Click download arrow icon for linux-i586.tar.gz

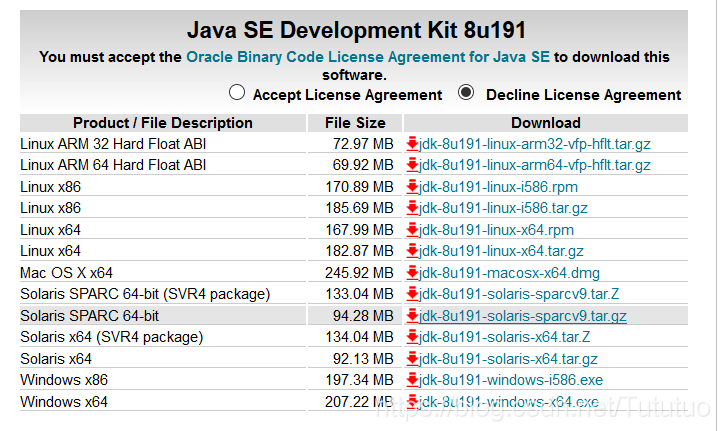tap(412, 207)
